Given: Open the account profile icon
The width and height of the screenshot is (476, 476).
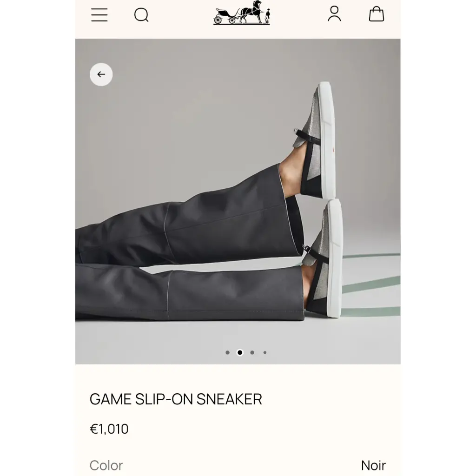Looking at the screenshot, I should tap(334, 14).
